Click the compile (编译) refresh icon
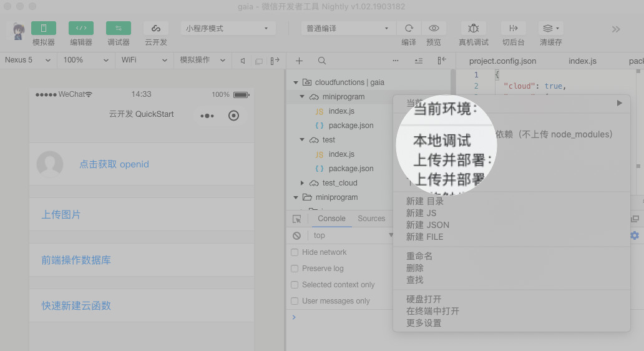644x351 pixels. 409,28
